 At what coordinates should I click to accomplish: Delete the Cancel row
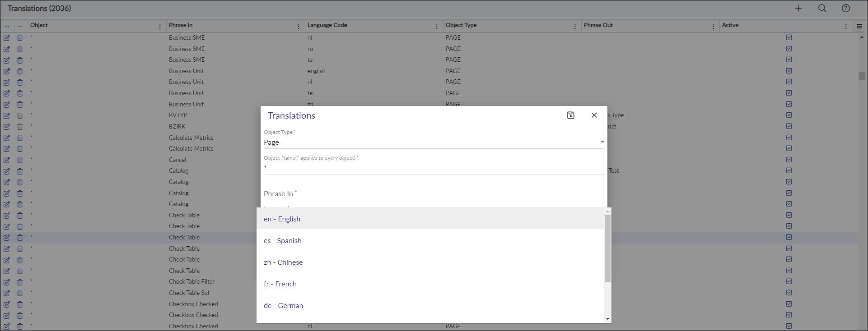pos(20,160)
